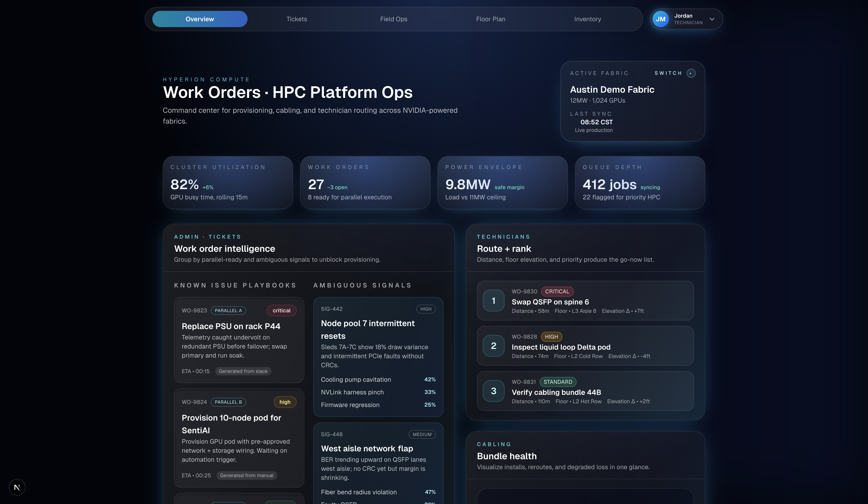The width and height of the screenshot is (868, 504).
Task: Open the Swap QSFP on spine 6 order
Action: coord(550,302)
